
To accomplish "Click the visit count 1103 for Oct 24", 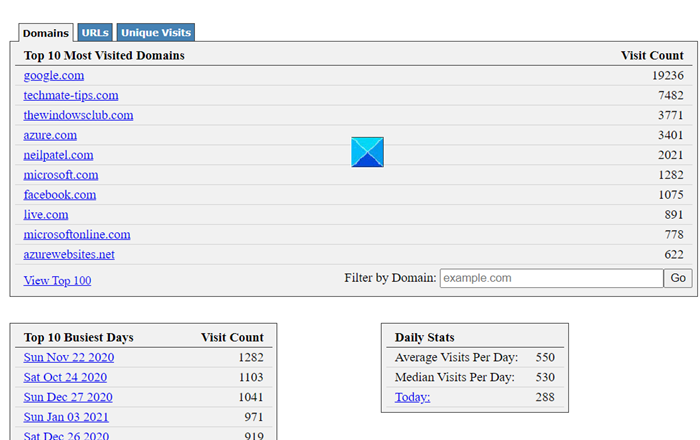I will click(251, 377).
